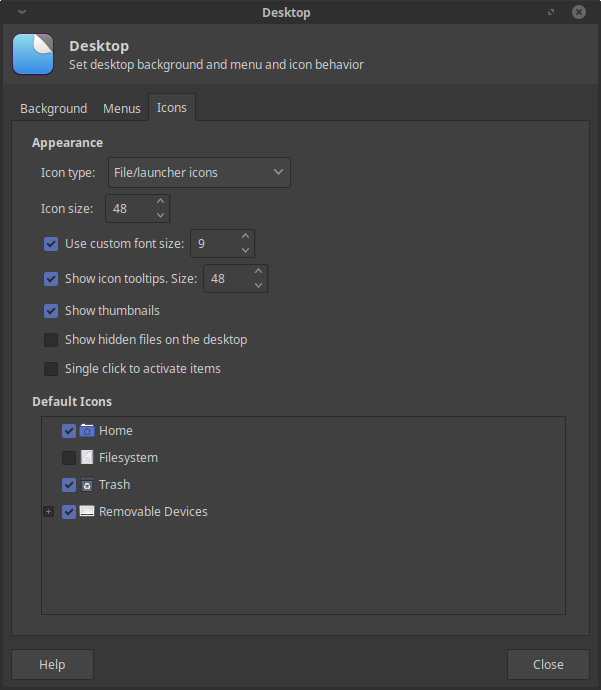Click the custom font size value field
The height and width of the screenshot is (690, 601).
coord(215,244)
